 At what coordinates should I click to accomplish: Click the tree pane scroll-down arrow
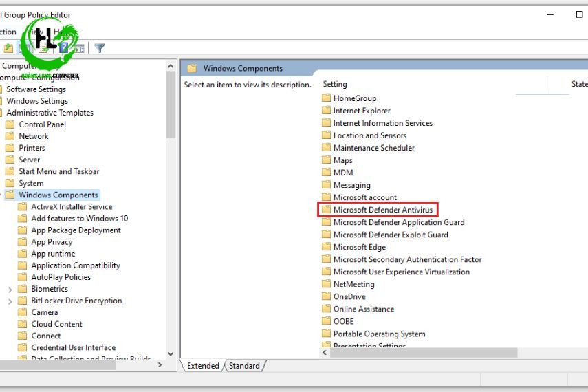click(x=171, y=353)
